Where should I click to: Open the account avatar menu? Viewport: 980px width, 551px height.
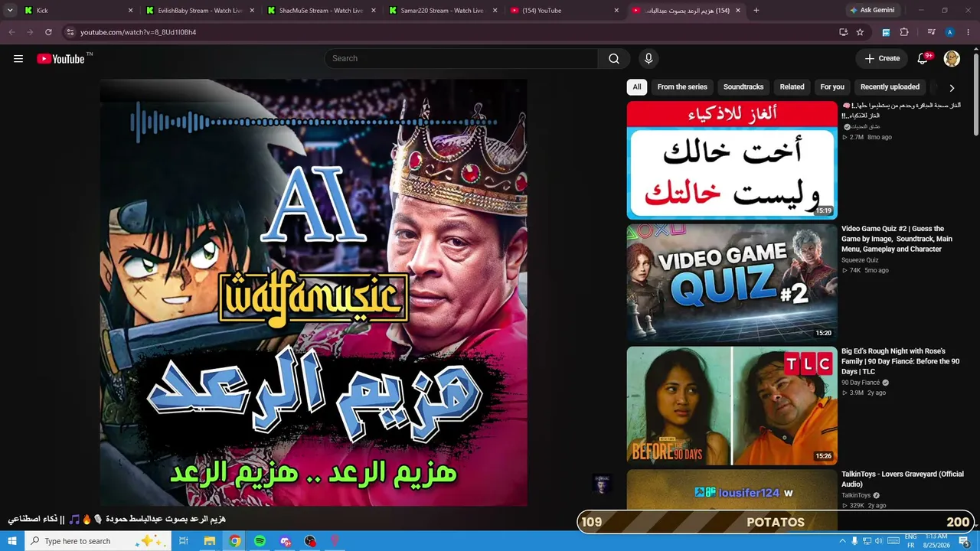(x=952, y=58)
